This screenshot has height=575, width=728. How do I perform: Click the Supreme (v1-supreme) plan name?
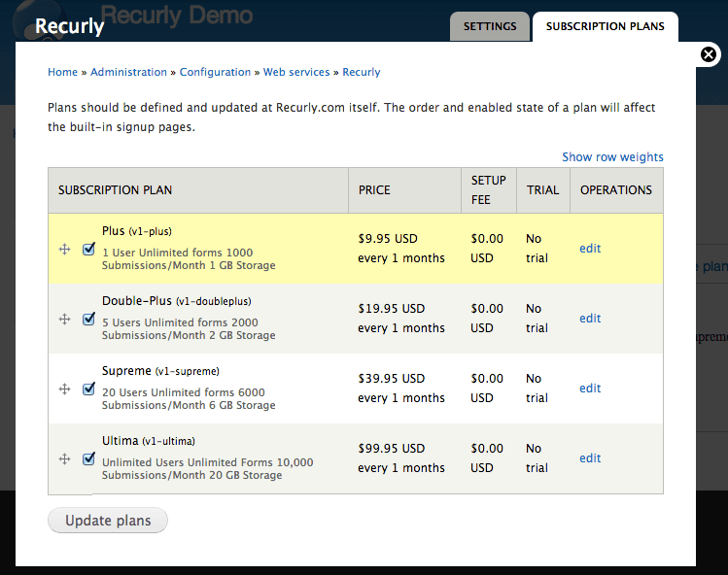click(160, 371)
